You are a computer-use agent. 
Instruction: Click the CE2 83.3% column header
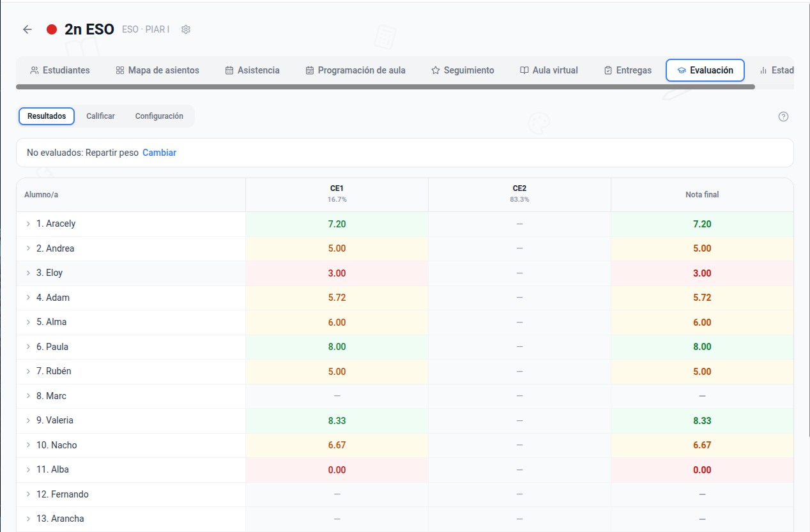[x=519, y=194]
